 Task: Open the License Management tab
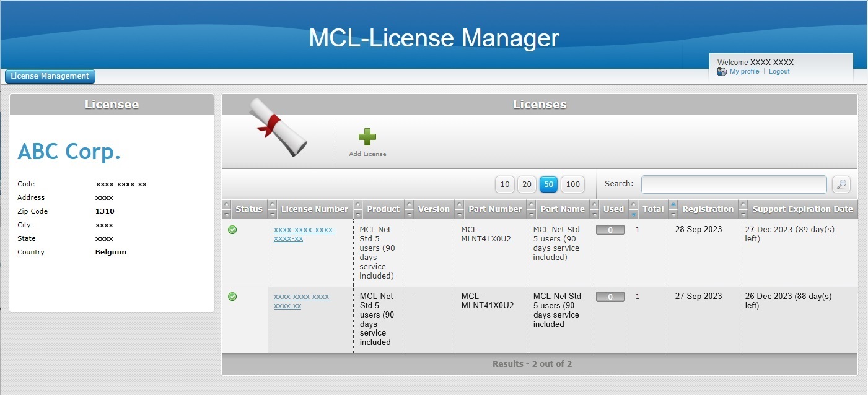click(50, 76)
